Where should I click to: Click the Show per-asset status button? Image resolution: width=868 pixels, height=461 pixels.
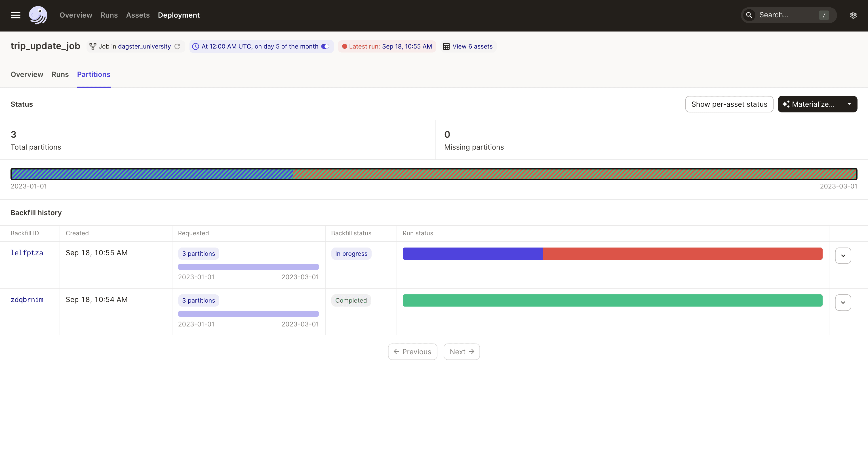pyautogui.click(x=729, y=104)
